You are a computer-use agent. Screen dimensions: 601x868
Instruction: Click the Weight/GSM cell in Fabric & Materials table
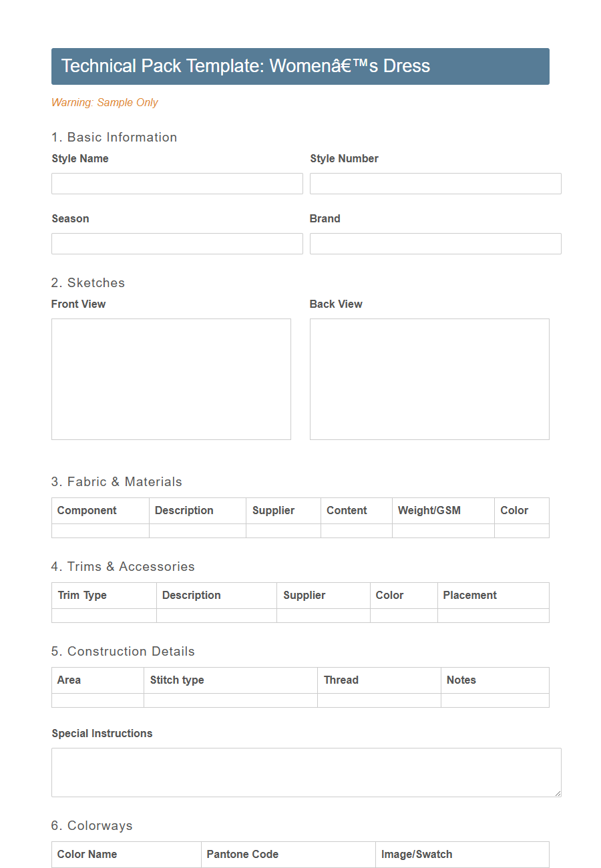443,529
